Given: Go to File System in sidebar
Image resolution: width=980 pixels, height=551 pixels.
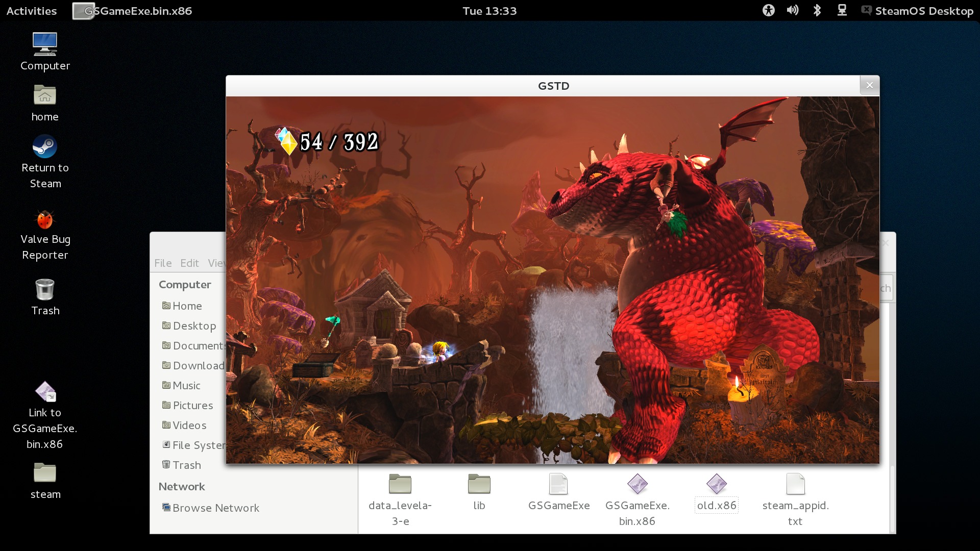Looking at the screenshot, I should [x=194, y=445].
